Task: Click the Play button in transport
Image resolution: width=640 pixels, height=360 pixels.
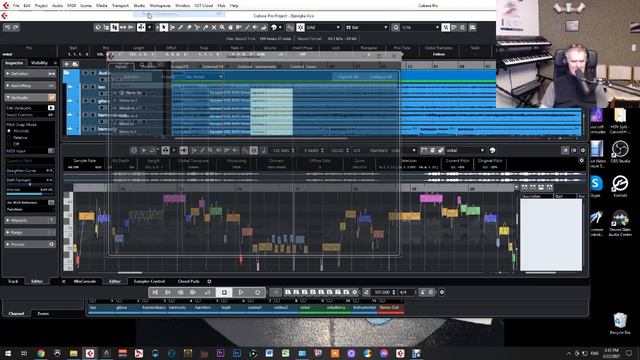Action: pyautogui.click(x=241, y=292)
